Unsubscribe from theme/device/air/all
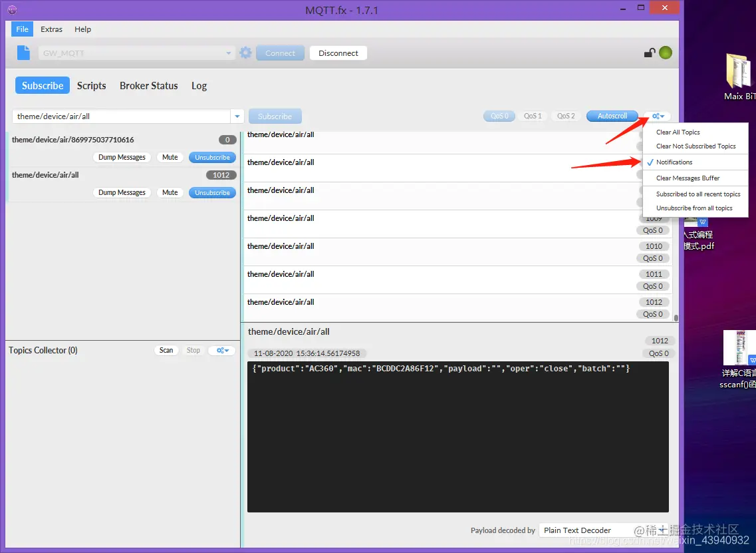 click(212, 192)
